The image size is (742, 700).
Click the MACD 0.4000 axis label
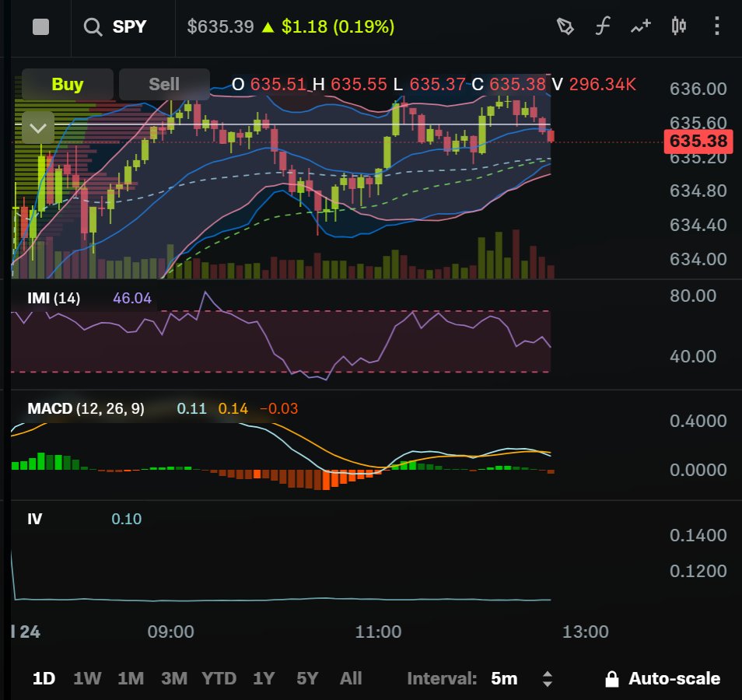coord(698,421)
